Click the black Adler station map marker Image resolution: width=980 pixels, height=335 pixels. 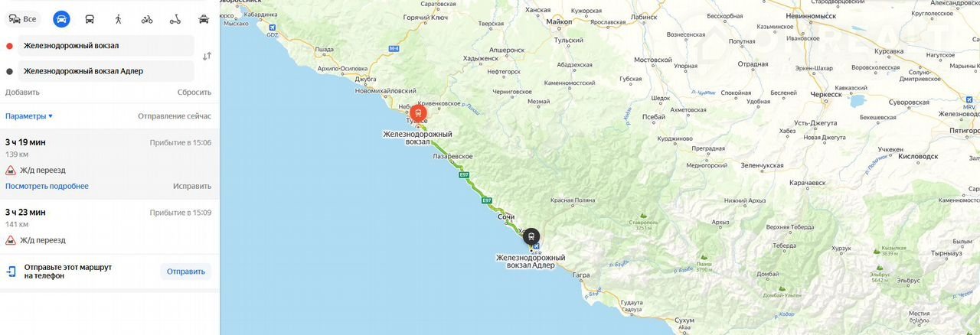click(531, 236)
